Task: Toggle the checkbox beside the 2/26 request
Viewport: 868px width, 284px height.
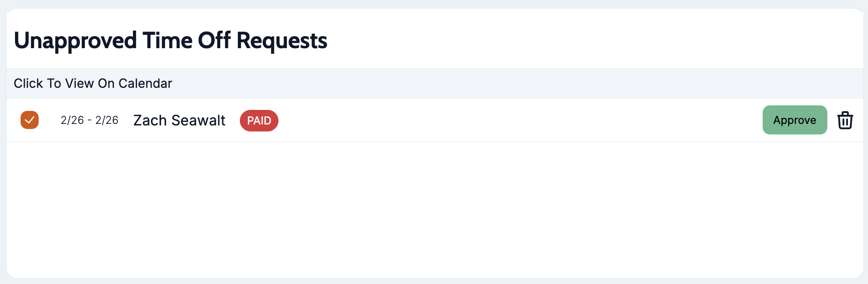Action: pos(30,120)
